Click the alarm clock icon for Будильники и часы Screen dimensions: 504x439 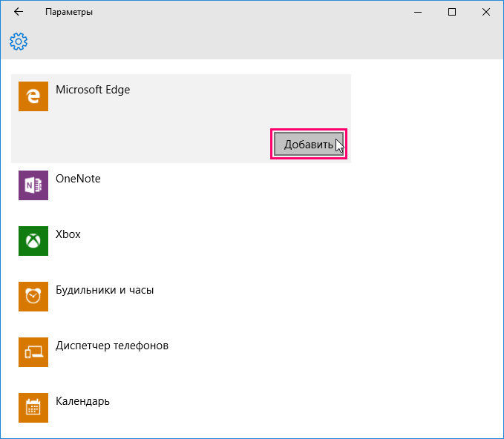click(33, 297)
